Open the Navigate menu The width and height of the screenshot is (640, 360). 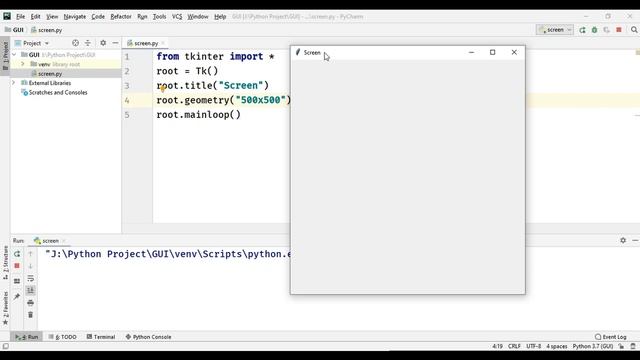pos(75,17)
